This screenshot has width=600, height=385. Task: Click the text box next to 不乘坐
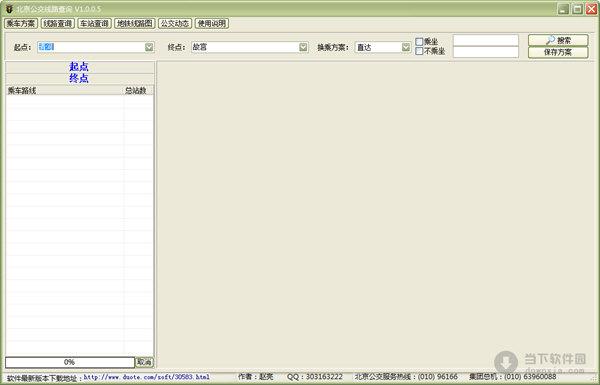click(x=486, y=52)
